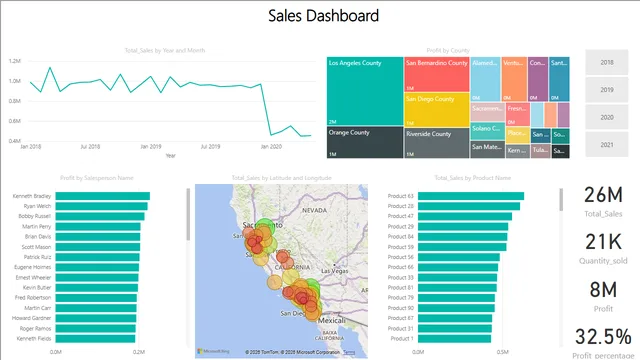Select the Fresno County treemap tile

coord(518,114)
